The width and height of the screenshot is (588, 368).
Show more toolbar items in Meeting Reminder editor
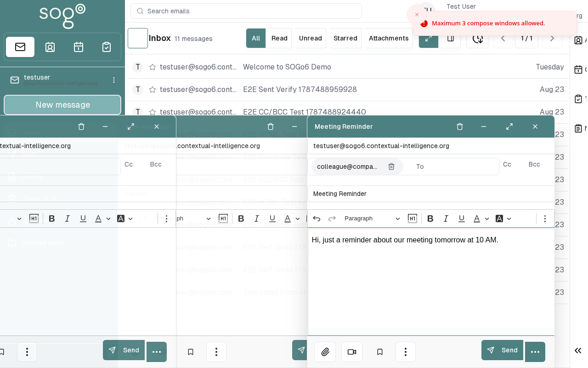coord(545,218)
